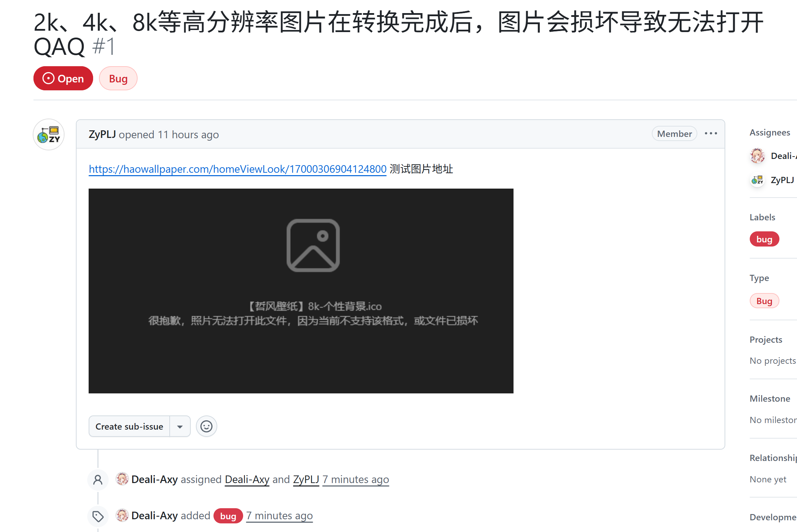
Task: Click the Bug type badge under the title
Action: pos(118,79)
